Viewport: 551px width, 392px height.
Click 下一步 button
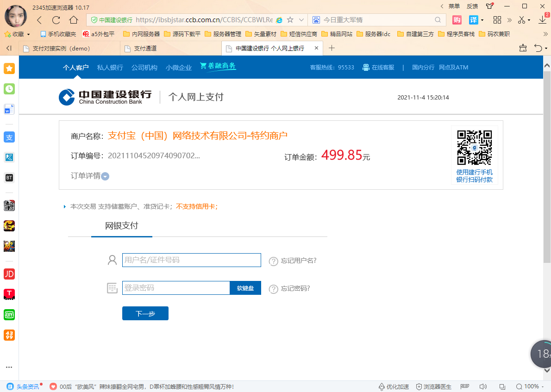point(145,313)
